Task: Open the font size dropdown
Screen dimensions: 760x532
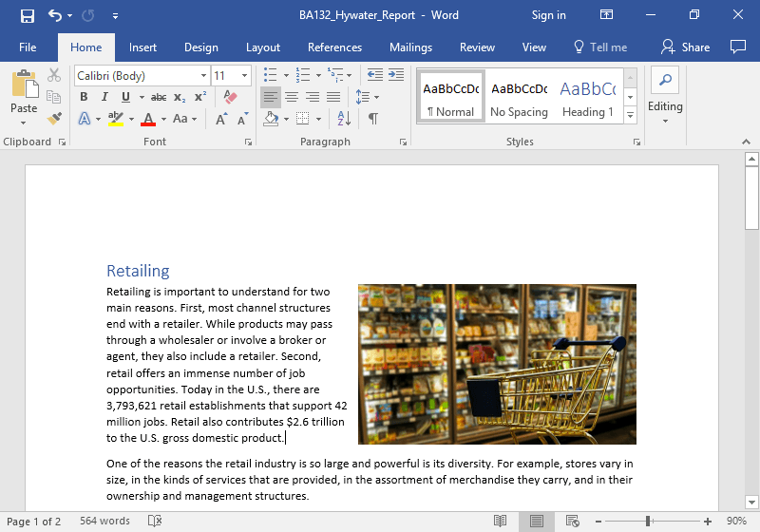Action: (x=245, y=75)
